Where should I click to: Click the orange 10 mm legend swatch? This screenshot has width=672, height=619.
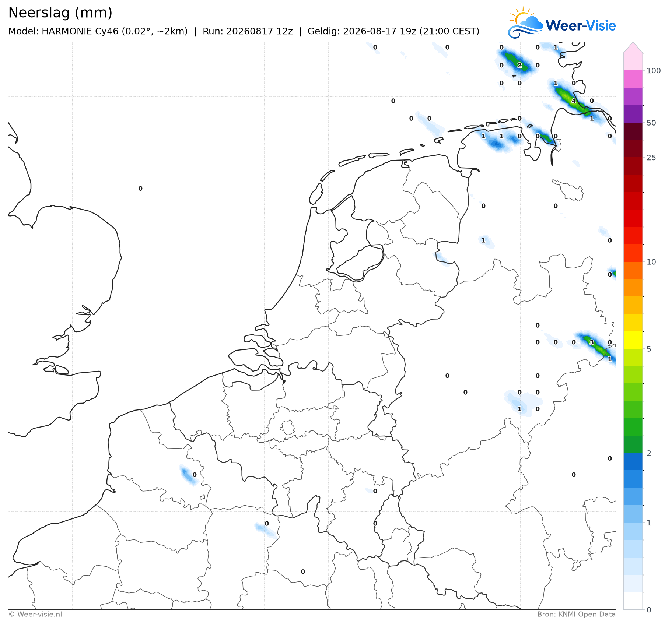633,270
